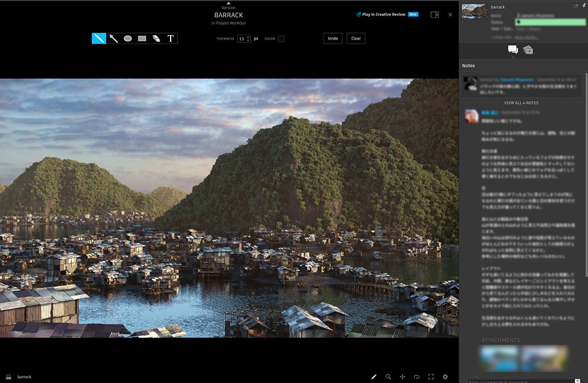Select the arrow annotation tool
588x383 pixels.
tap(113, 39)
